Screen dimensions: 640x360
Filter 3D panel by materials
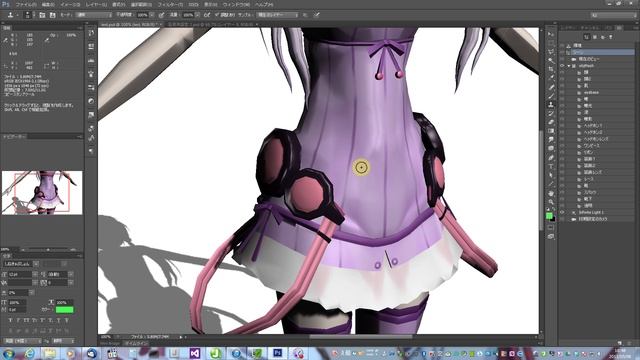click(602, 37)
